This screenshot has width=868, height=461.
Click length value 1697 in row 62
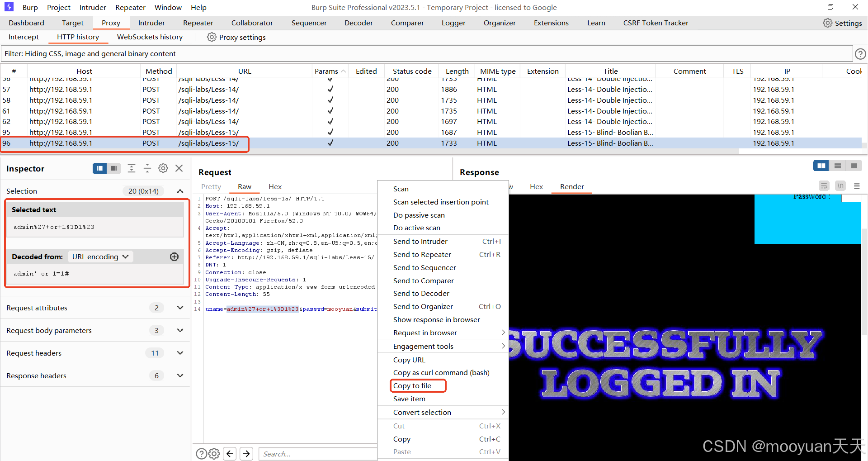click(x=449, y=122)
